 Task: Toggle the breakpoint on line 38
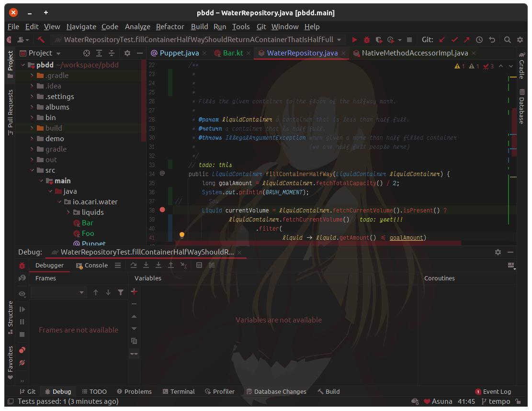click(162, 210)
